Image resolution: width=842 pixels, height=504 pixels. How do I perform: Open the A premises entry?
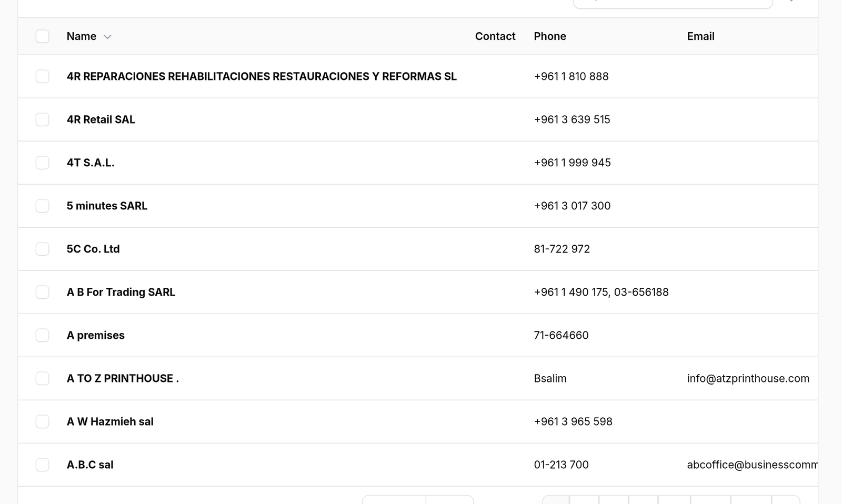tap(96, 335)
